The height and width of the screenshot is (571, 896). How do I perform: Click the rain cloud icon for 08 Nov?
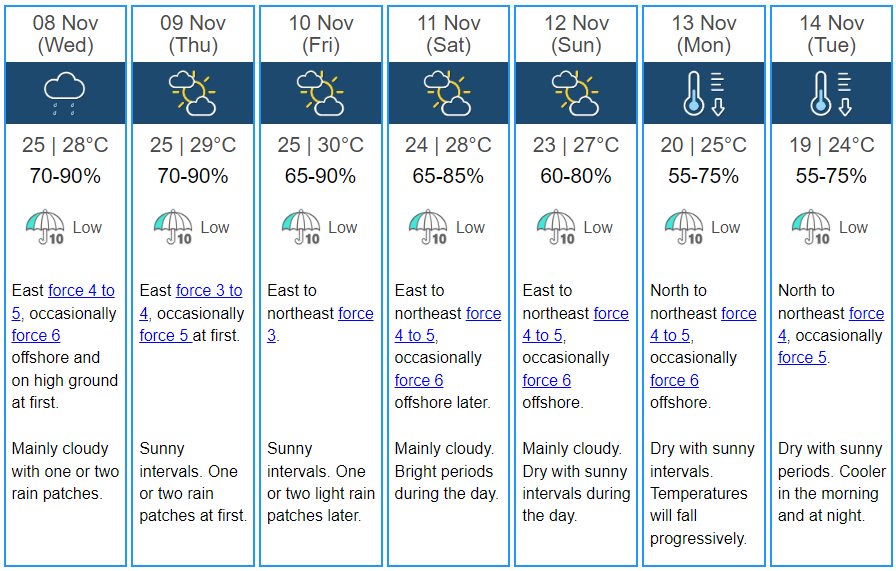pos(65,93)
